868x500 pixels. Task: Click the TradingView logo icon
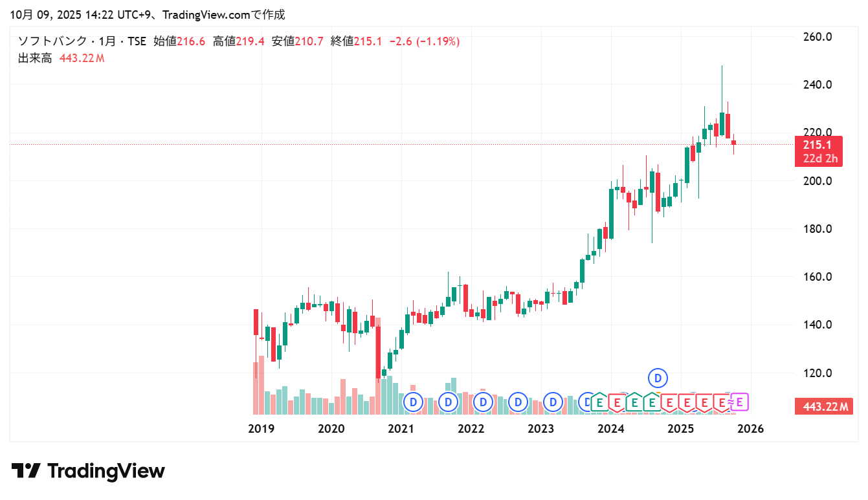coord(26,471)
